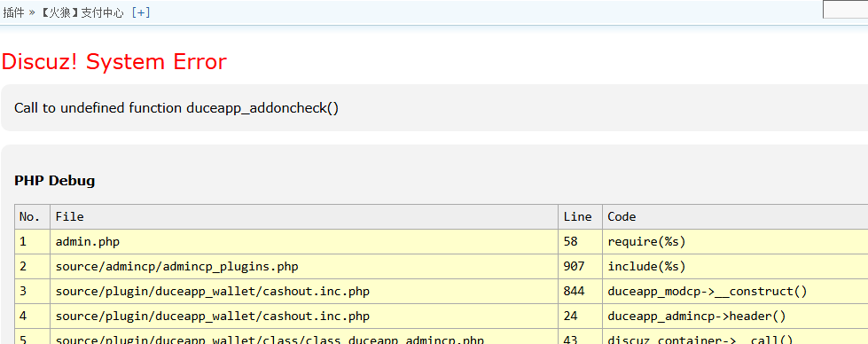The width and height of the screenshot is (868, 344).
Task: Click the File column header
Action: [304, 216]
